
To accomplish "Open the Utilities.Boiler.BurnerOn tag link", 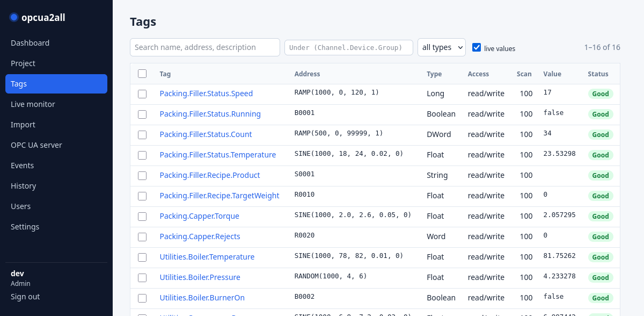I will (202, 298).
